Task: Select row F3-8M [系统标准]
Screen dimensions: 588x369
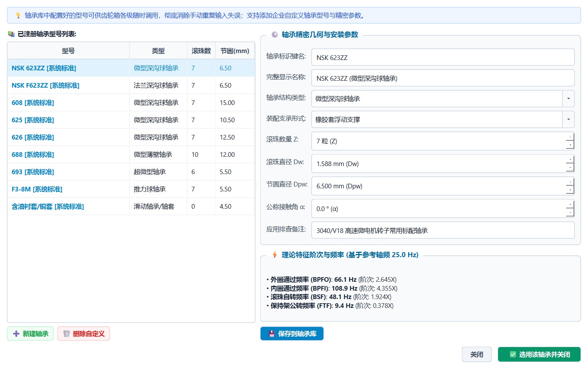Action: tap(131, 189)
